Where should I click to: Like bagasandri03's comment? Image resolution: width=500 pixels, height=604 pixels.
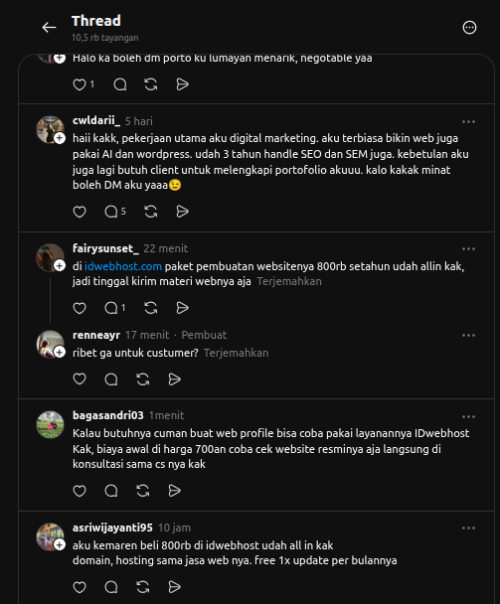click(x=79, y=491)
